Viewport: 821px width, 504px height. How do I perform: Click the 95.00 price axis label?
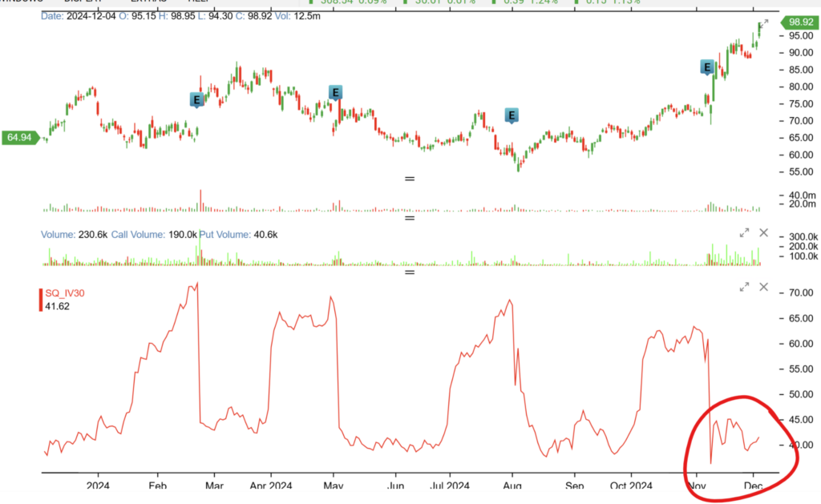pos(801,36)
